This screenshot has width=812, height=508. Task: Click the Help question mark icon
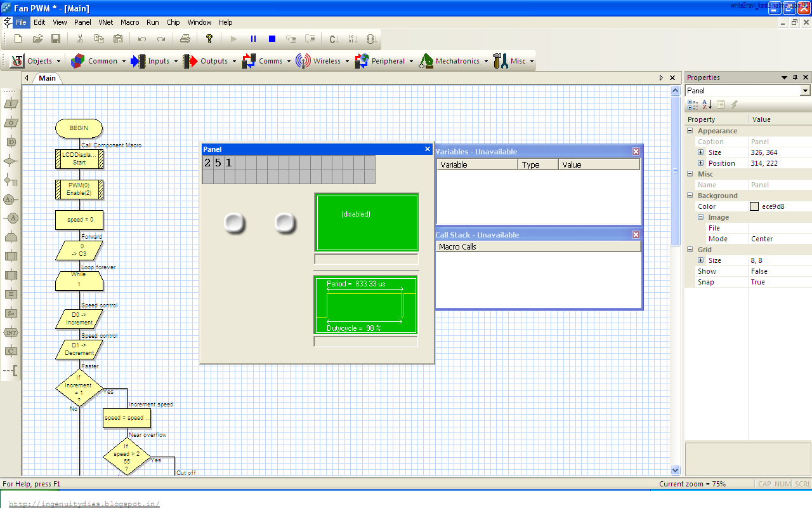pyautogui.click(x=209, y=39)
